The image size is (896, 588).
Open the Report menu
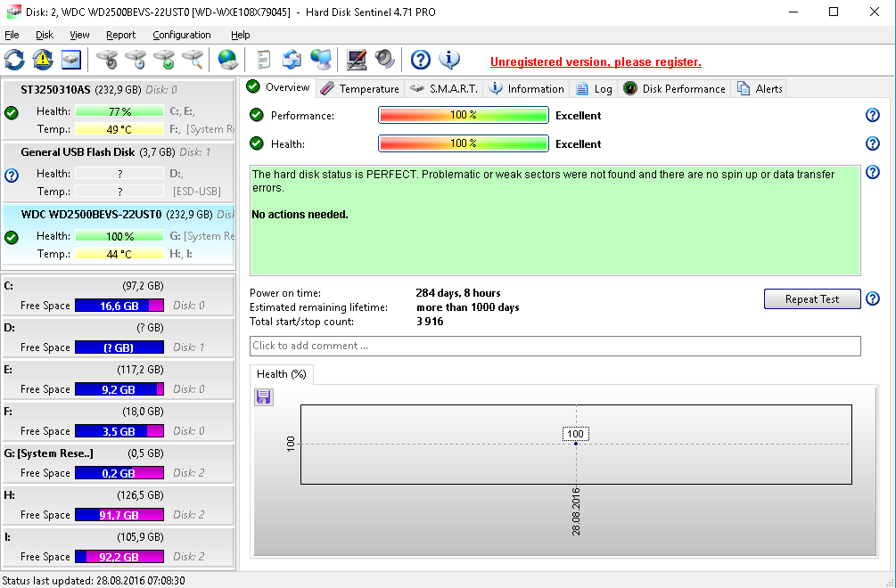click(x=120, y=35)
